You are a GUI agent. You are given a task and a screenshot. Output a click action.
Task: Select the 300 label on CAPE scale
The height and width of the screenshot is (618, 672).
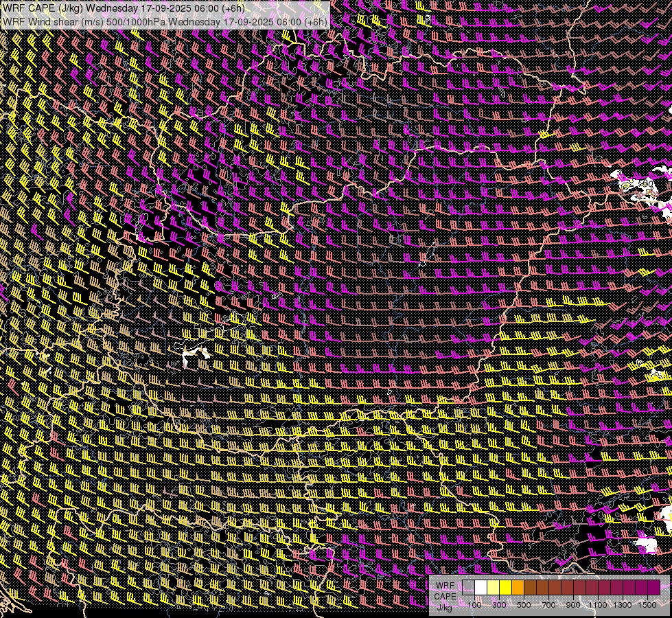pyautogui.click(x=499, y=605)
